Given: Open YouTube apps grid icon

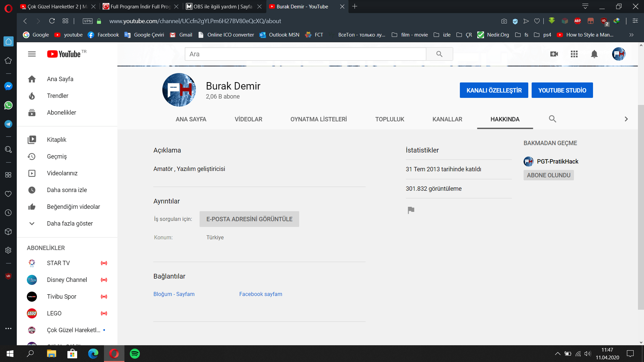Looking at the screenshot, I should (574, 54).
